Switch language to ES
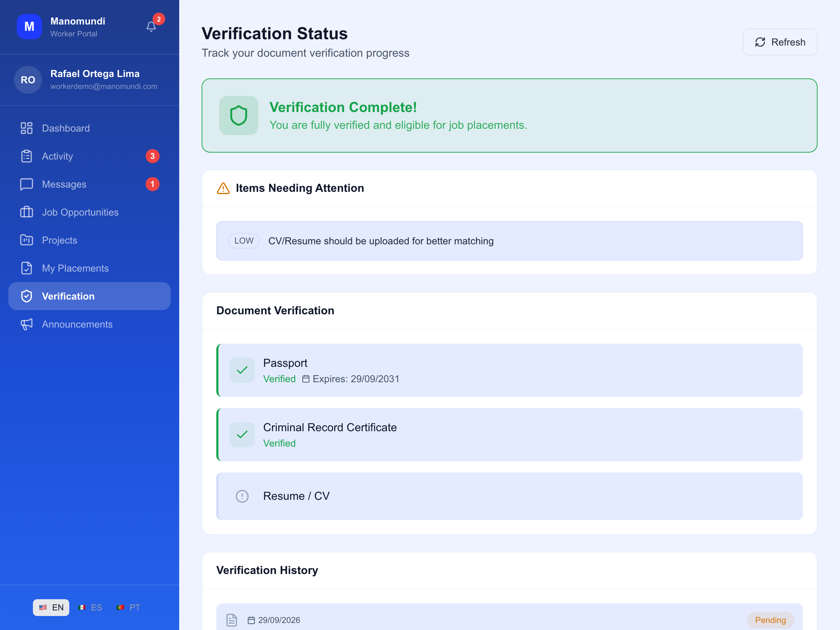This screenshot has width=840, height=630. click(90, 608)
